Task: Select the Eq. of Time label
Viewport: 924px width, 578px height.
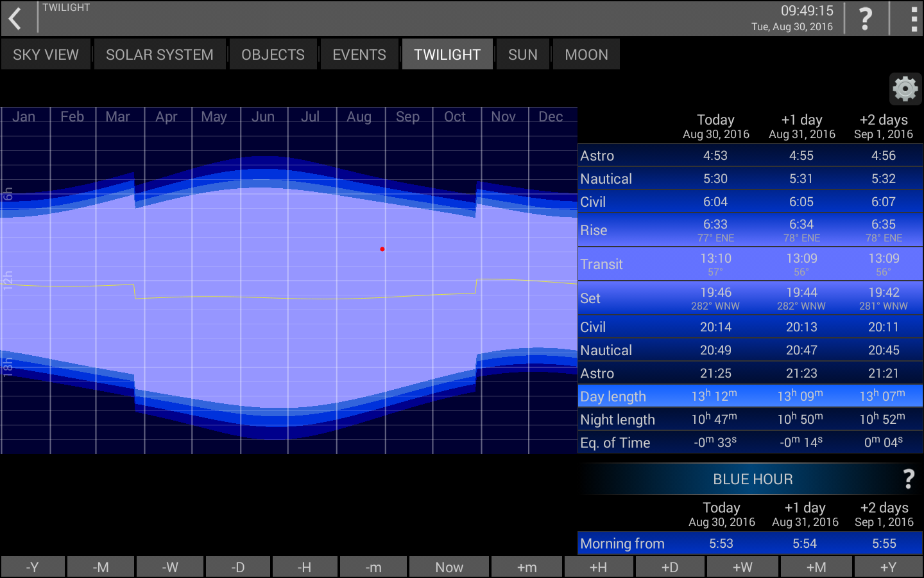Action: pos(615,442)
